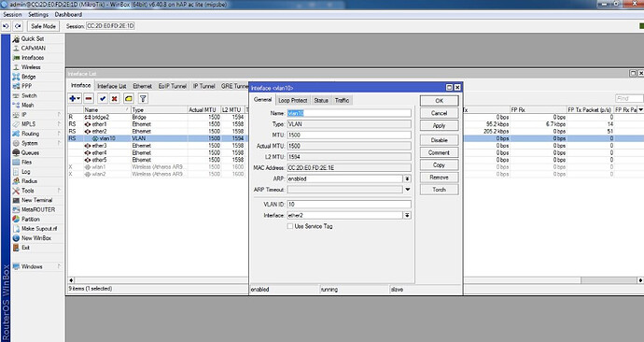Expand Tools submenu in sidebar
This screenshot has width=644, height=342.
(x=60, y=191)
